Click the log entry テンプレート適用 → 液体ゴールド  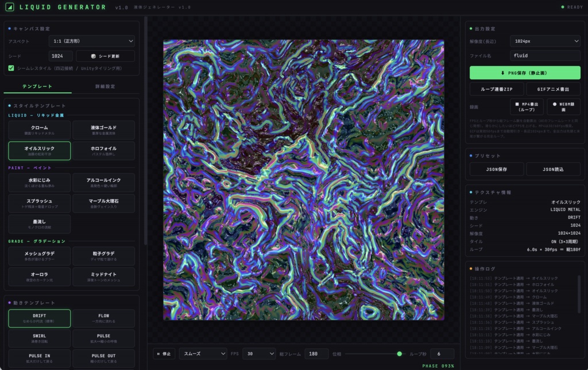point(512,303)
